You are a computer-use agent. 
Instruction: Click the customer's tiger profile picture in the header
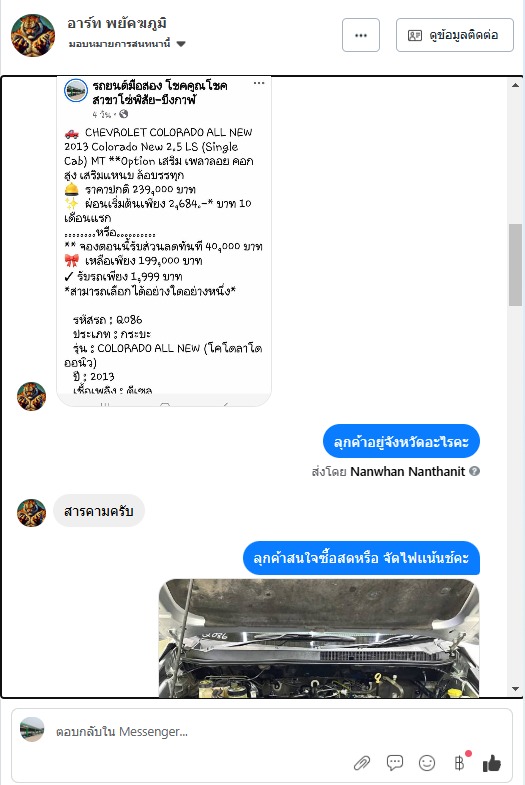(33, 35)
